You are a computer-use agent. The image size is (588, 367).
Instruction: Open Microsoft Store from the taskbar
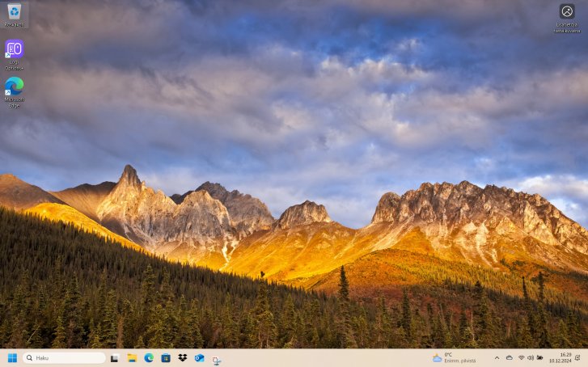pyautogui.click(x=166, y=357)
